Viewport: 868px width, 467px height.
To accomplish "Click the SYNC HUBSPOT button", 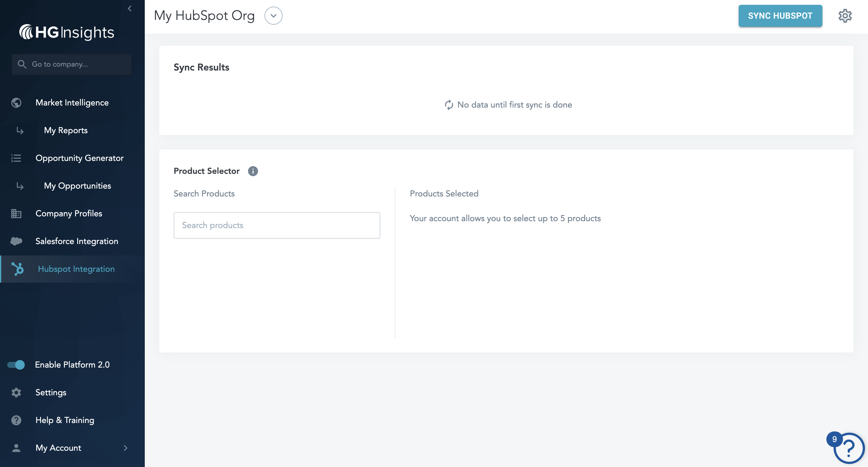I will 780,16.
